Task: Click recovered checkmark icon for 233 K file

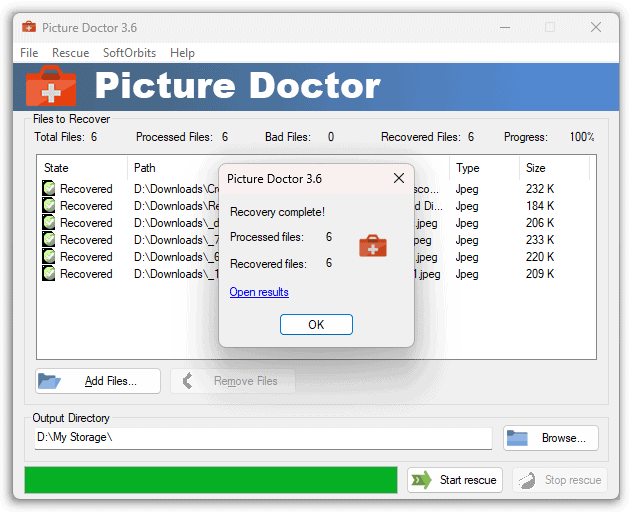Action: (49, 239)
